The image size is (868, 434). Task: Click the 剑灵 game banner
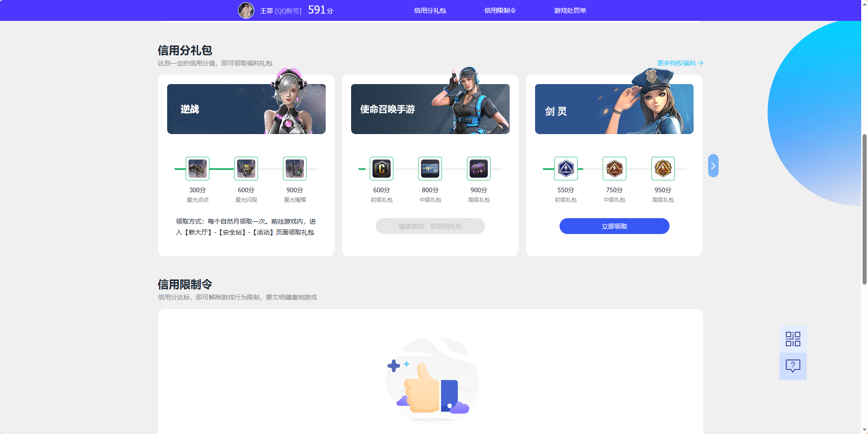coord(614,109)
